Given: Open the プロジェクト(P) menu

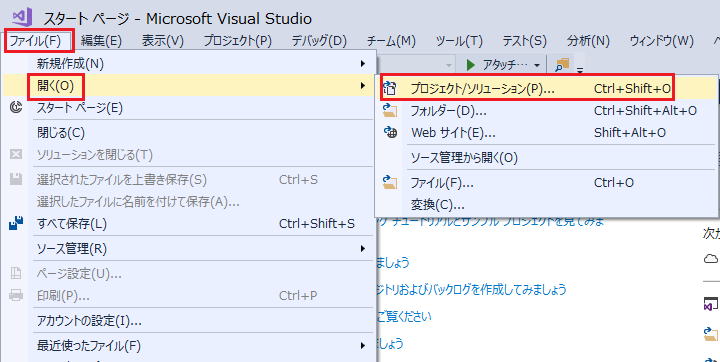Looking at the screenshot, I should pos(237,40).
